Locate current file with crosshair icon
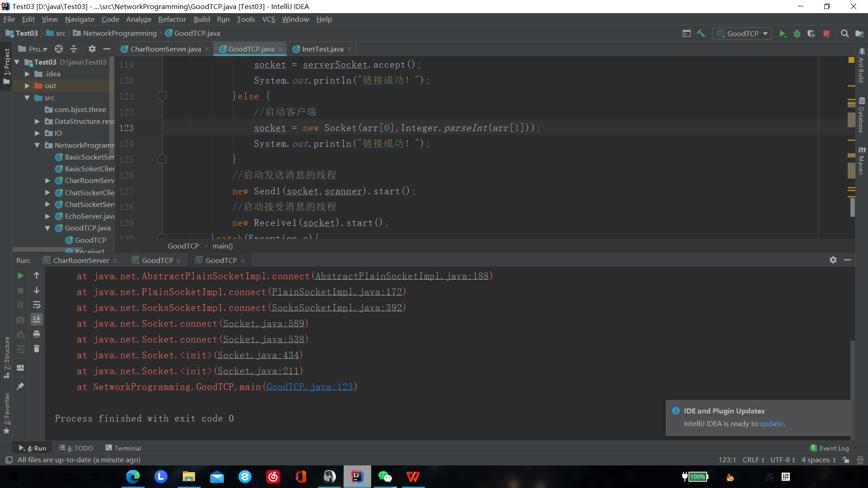The image size is (868, 488). (59, 49)
